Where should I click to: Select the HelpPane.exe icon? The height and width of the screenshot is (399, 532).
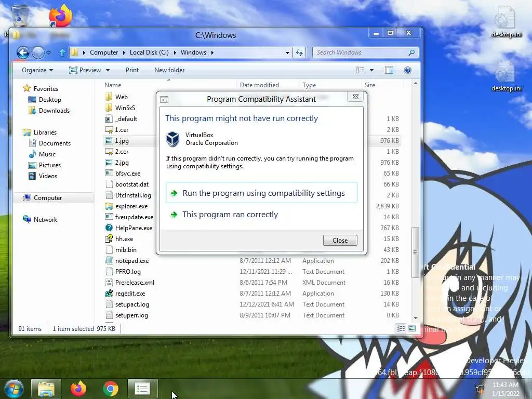[109, 228]
